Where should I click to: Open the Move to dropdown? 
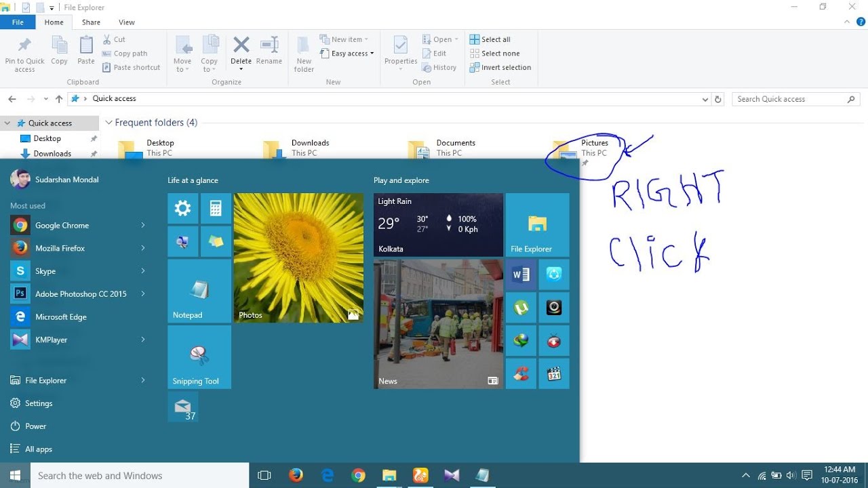click(x=182, y=54)
